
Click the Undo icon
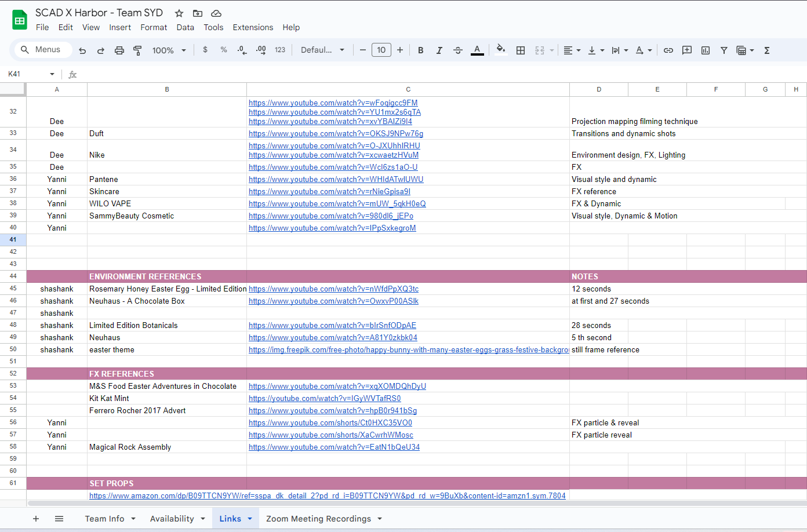point(82,50)
